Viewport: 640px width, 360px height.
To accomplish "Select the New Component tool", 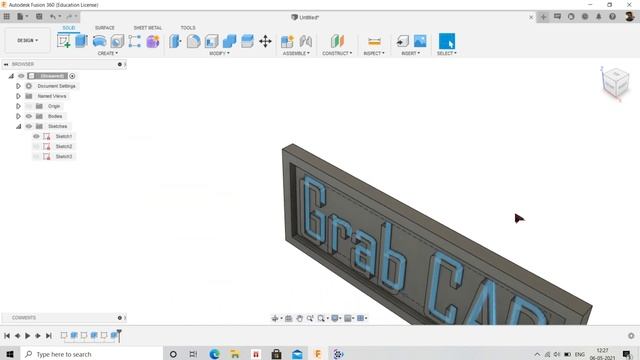I will point(287,41).
